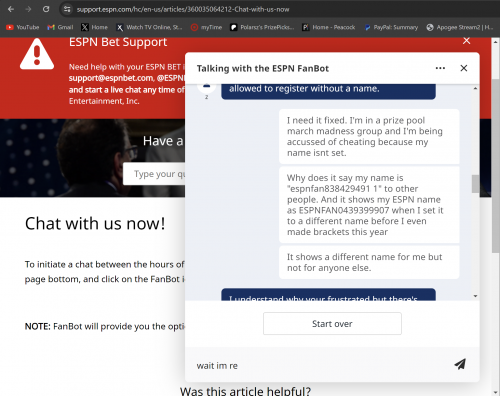Viewport: 500px width, 396px height.
Task: Open site information icon in address bar
Action: (x=67, y=9)
